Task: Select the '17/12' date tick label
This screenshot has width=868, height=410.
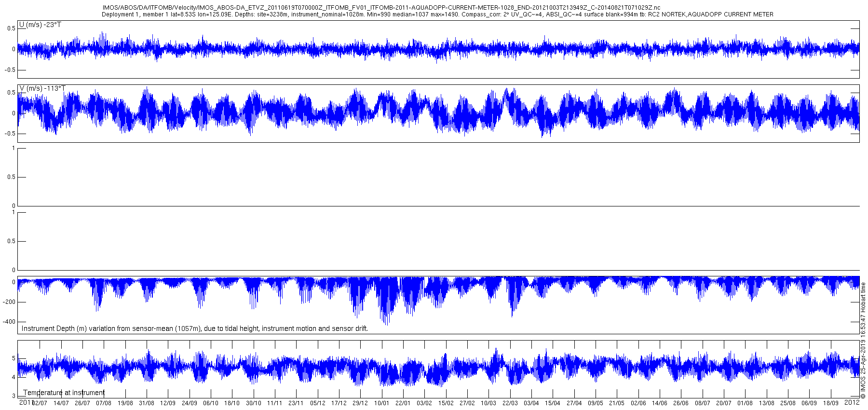Action: [339, 403]
